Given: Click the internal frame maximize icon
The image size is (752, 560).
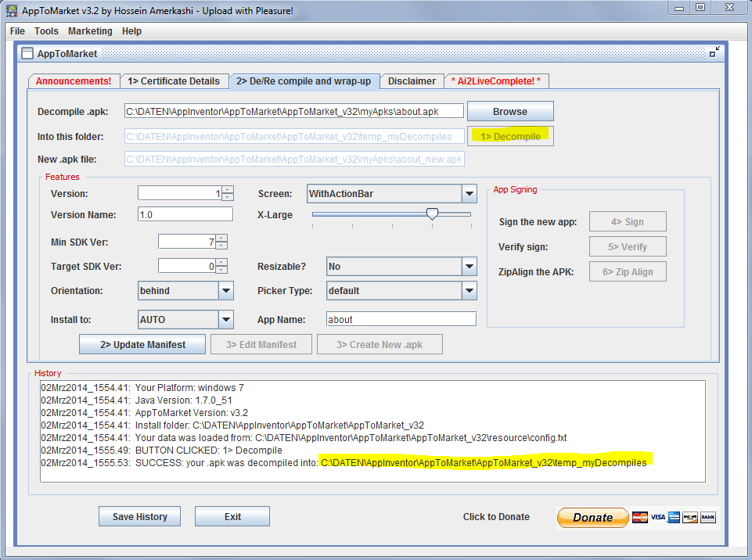Looking at the screenshot, I should [x=714, y=53].
